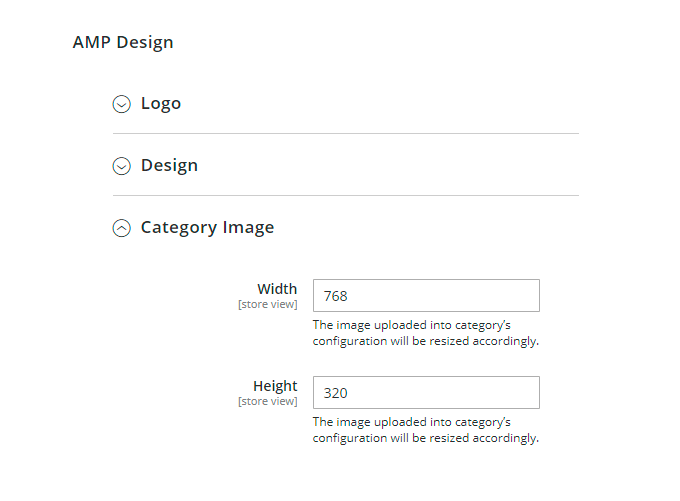Select the AMP Design heading
680x501 pixels.
(x=123, y=42)
